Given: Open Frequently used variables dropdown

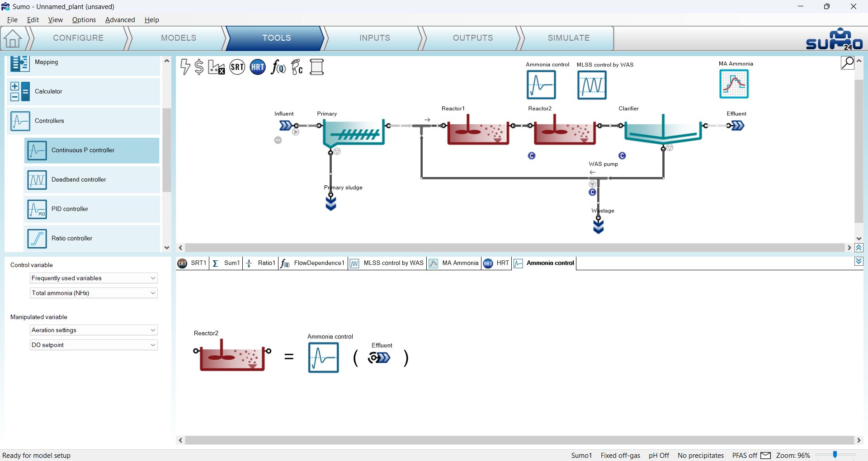Looking at the screenshot, I should coord(94,278).
